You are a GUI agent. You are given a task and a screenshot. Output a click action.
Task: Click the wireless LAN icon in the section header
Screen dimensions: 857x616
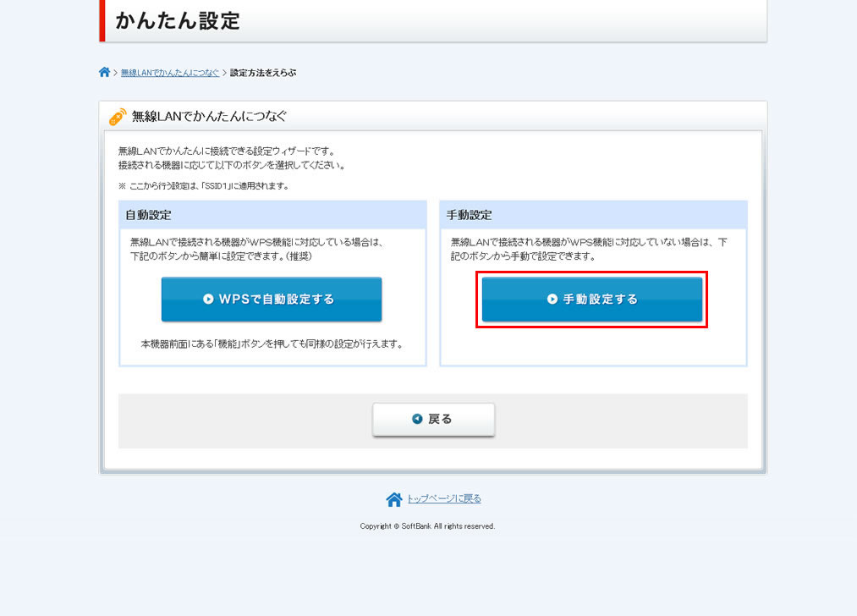pos(118,117)
